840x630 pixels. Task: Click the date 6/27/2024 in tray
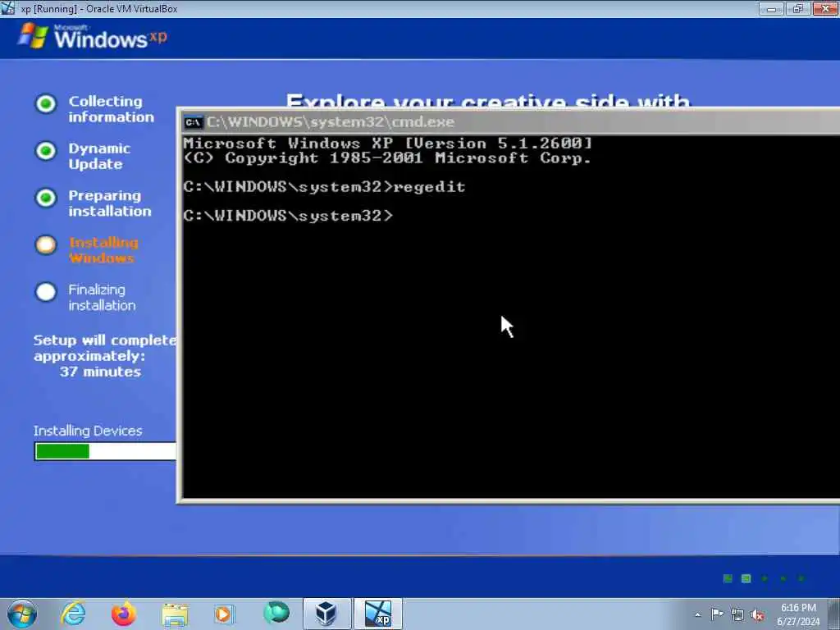[x=798, y=622]
